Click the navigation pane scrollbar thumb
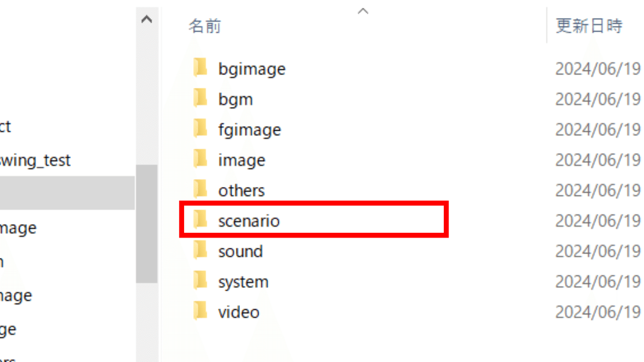This screenshot has height=362, width=644. [x=147, y=223]
